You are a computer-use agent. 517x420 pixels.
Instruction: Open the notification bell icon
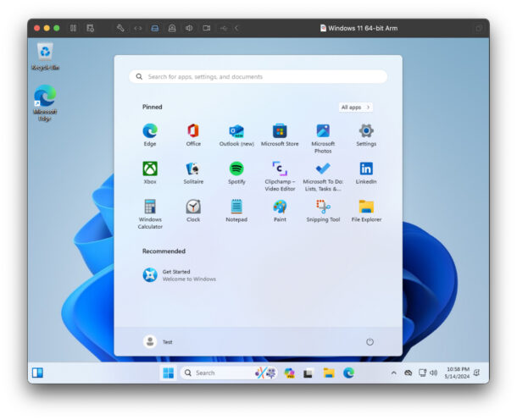477,373
